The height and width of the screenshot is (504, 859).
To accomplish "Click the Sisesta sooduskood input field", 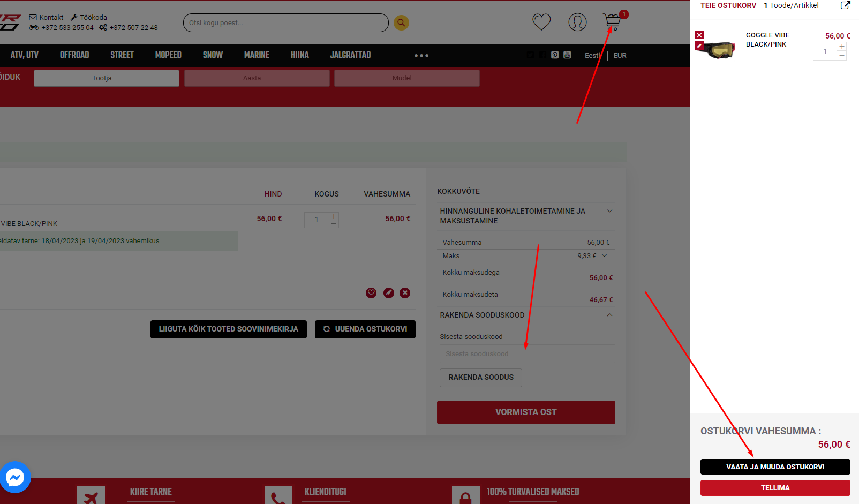I will pyautogui.click(x=527, y=354).
